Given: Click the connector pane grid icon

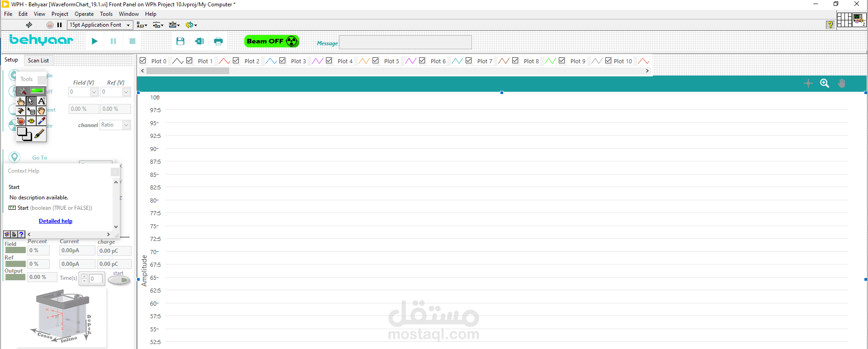Looking at the screenshot, I should (x=844, y=20).
